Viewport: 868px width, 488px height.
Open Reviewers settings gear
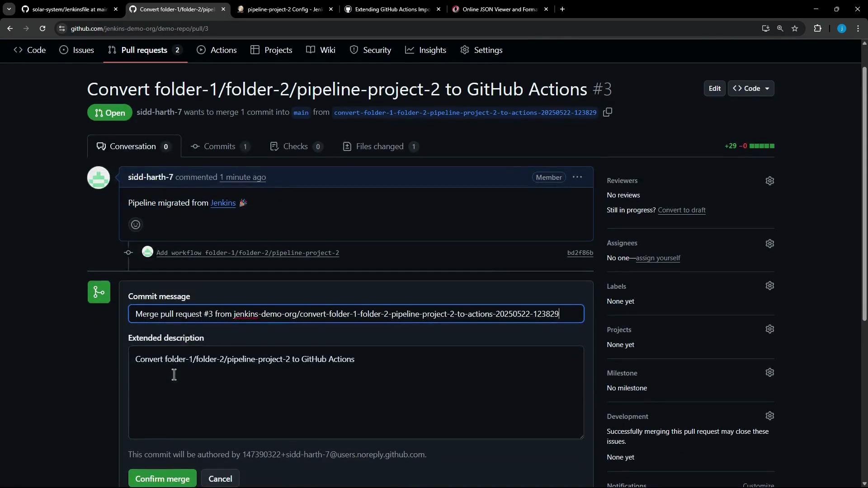[x=770, y=181]
